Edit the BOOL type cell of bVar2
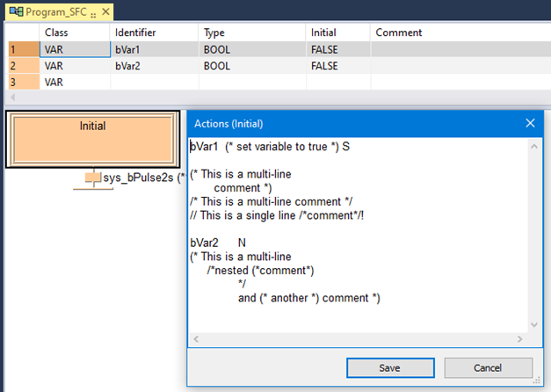Image resolution: width=551 pixels, height=392 pixels. point(250,66)
